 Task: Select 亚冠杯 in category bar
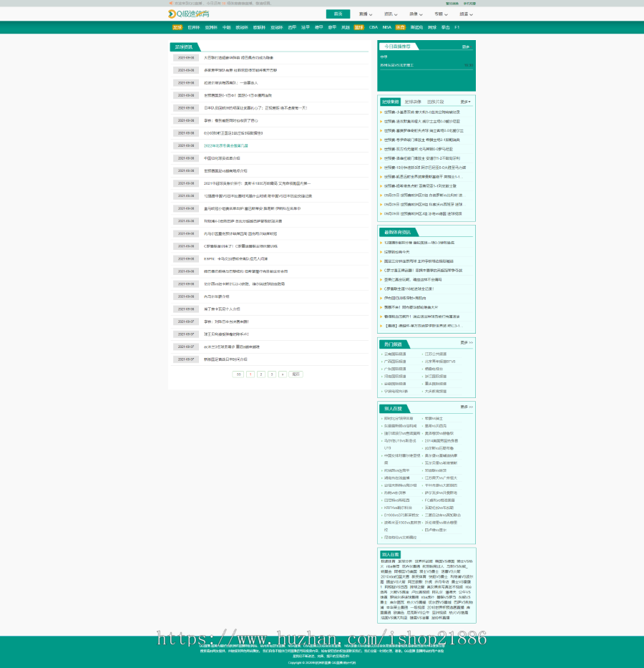[277, 27]
